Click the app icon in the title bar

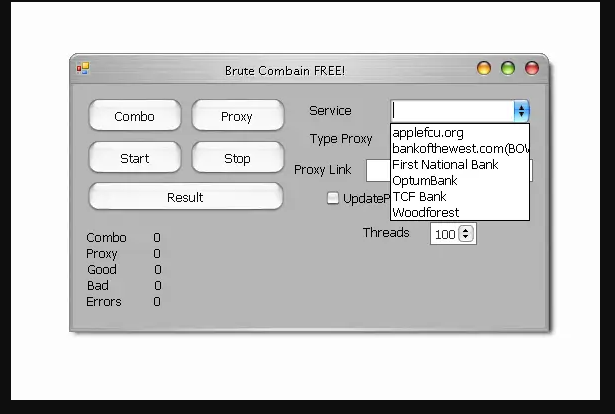click(83, 69)
